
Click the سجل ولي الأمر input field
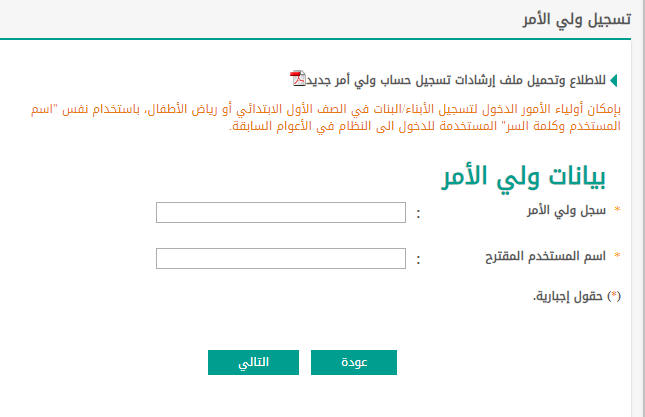(x=281, y=213)
